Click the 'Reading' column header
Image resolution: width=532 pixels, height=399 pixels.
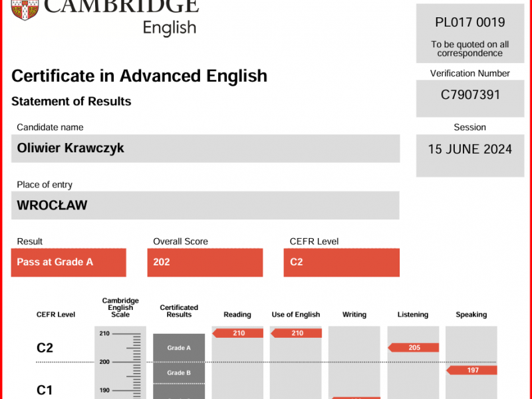[237, 315]
